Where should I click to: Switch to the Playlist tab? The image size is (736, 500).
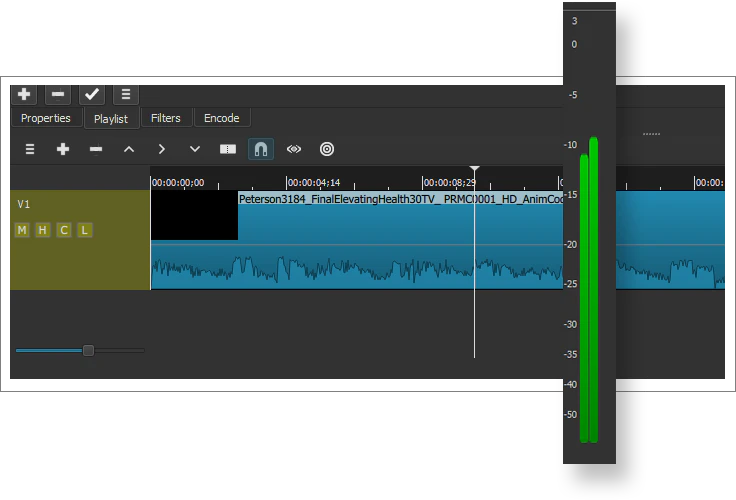point(111,119)
